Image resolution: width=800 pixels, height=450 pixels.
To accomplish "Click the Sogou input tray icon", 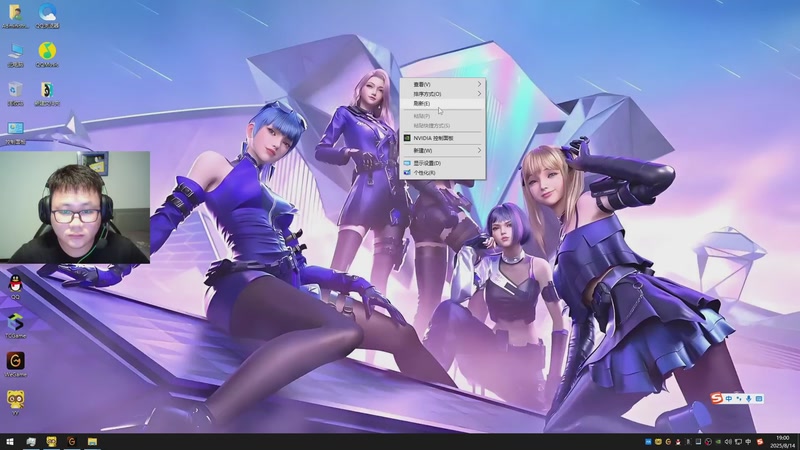I will pos(760,442).
